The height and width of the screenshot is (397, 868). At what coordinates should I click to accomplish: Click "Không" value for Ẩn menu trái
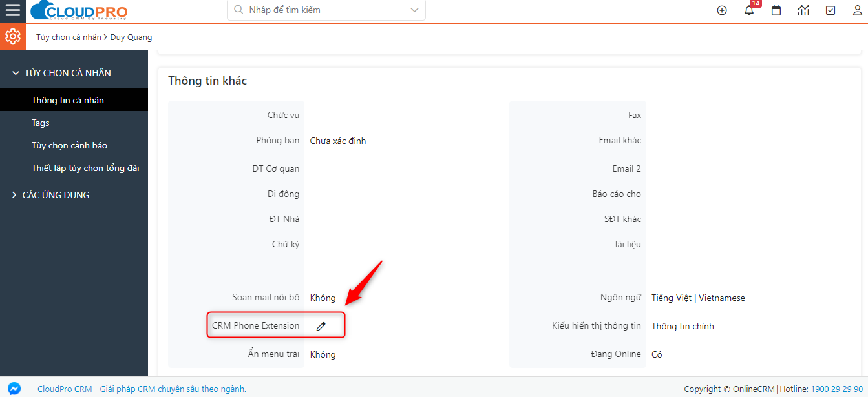323,354
